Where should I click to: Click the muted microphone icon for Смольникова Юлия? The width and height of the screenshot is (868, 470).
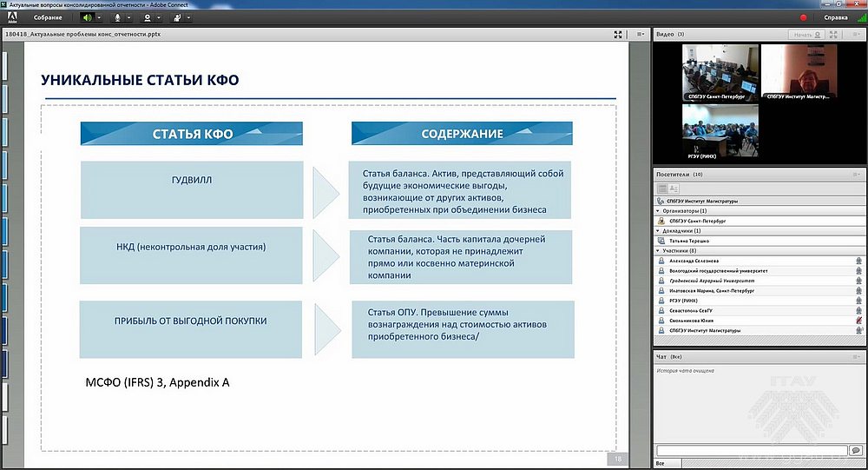(x=858, y=321)
